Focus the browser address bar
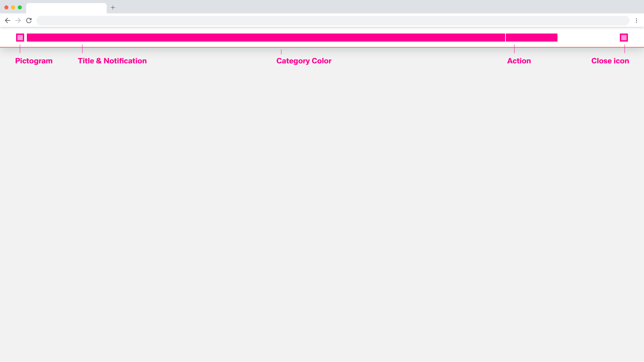Image resolution: width=644 pixels, height=362 pixels. (x=332, y=20)
